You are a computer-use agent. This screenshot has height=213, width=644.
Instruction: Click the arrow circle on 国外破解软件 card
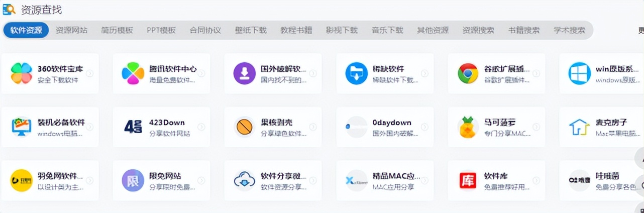313,74
